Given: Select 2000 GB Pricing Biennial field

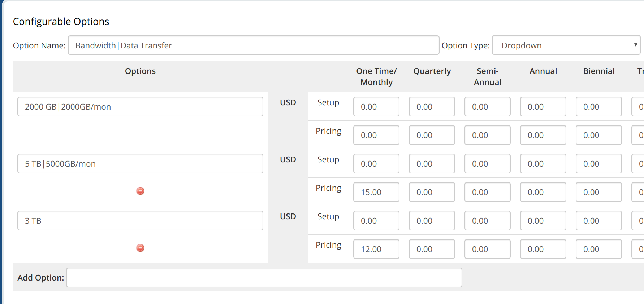Looking at the screenshot, I should [598, 135].
